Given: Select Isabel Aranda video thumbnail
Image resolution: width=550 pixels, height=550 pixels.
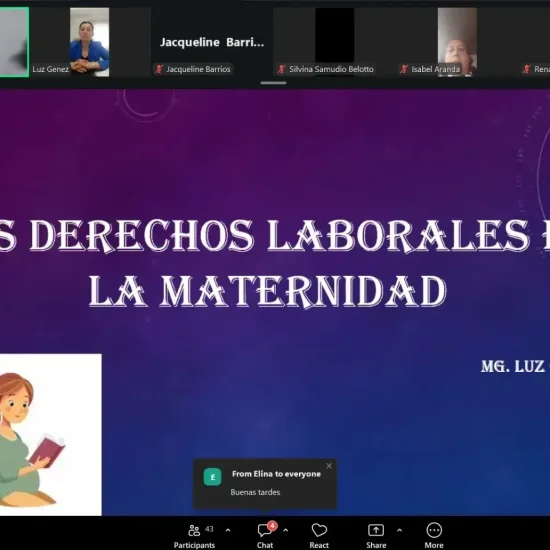Looking at the screenshot, I should pos(457,42).
